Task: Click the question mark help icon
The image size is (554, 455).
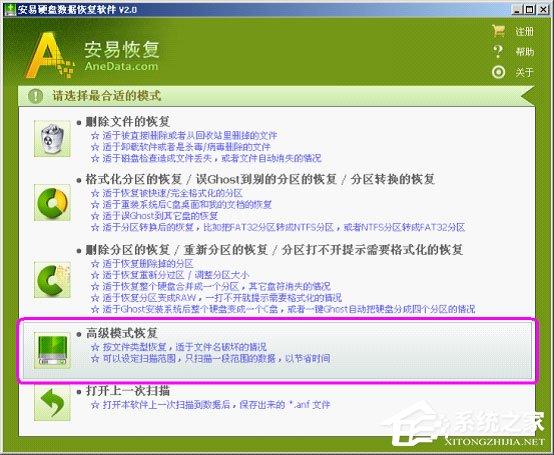Action: pyautogui.click(x=498, y=52)
